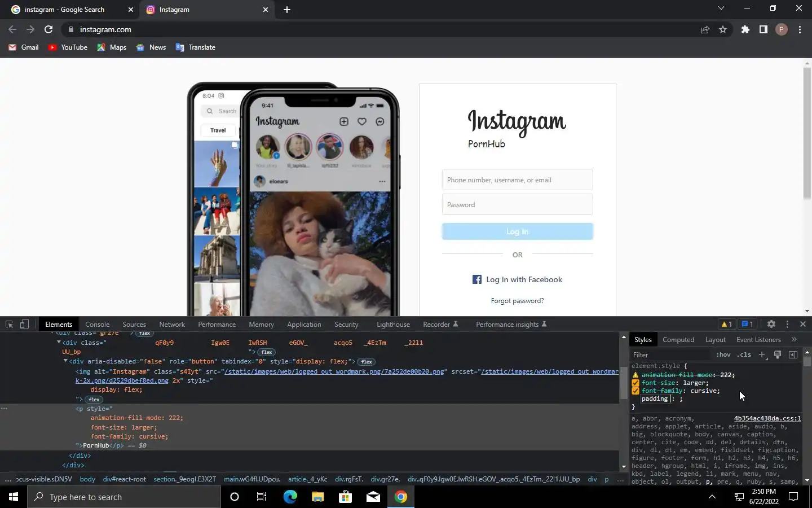This screenshot has height=508, width=812.
Task: Click the Log In button
Action: click(x=517, y=231)
